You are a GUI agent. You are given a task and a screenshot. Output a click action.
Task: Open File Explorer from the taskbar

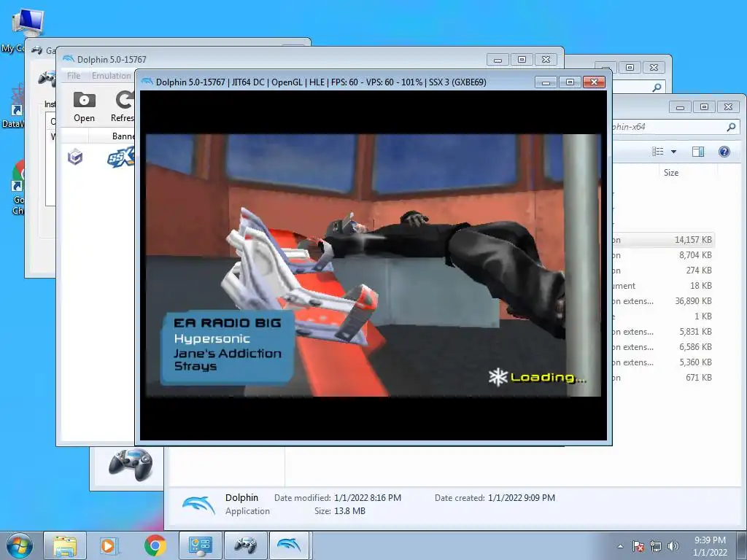[x=65, y=545]
